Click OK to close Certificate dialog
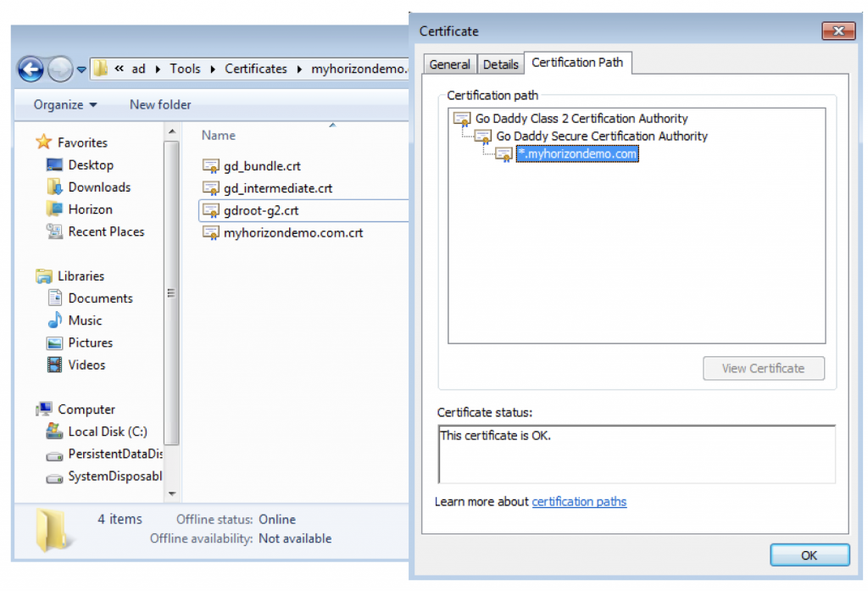 pos(809,555)
